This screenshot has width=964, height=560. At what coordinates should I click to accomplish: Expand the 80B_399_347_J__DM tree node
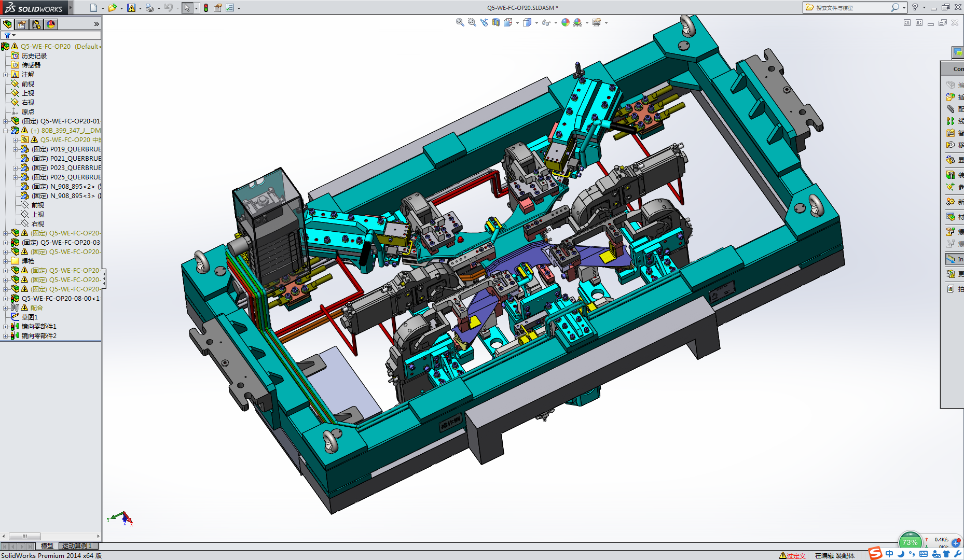[6, 131]
